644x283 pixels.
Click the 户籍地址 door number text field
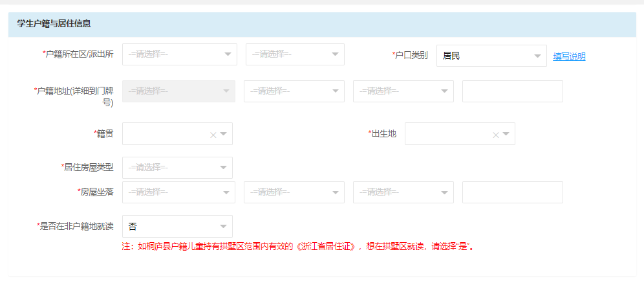click(x=513, y=91)
